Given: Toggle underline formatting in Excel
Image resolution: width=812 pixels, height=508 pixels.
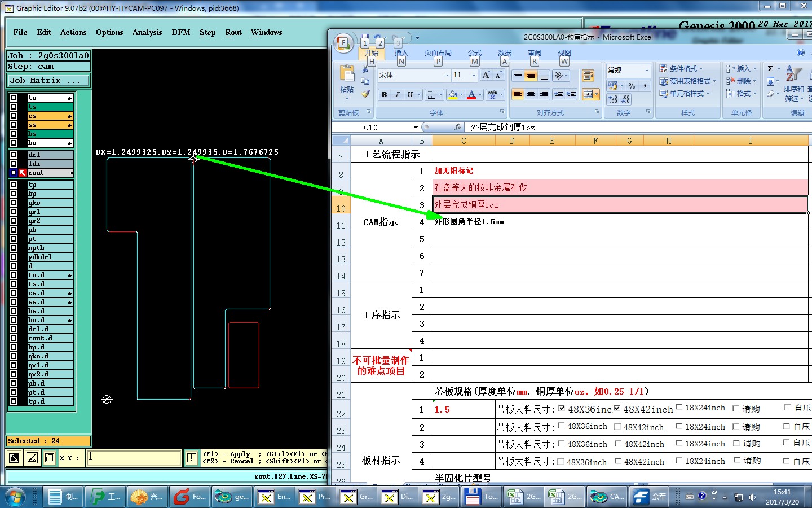Looking at the screenshot, I should 410,95.
